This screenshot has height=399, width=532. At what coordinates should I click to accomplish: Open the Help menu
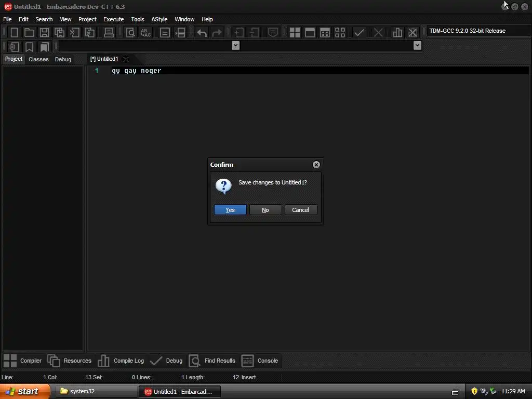207,19
